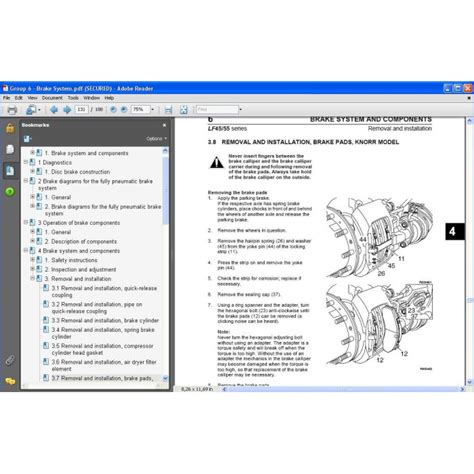This screenshot has height=474, width=474.
Task: Click bookmarks panel scroll-down arrow
Action: pyautogui.click(x=165, y=378)
